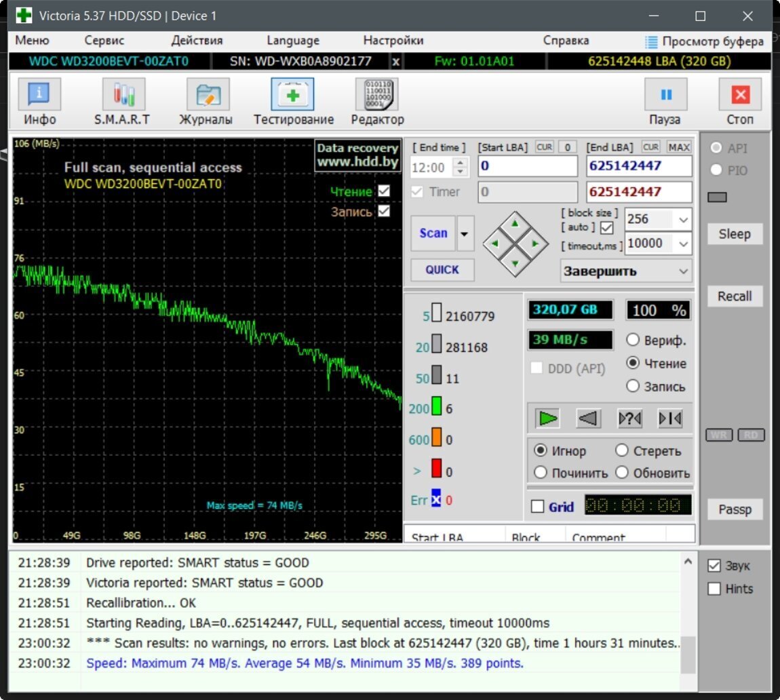Toggle the Grid checkbox
Viewport: 780px width, 700px height.
click(x=538, y=507)
